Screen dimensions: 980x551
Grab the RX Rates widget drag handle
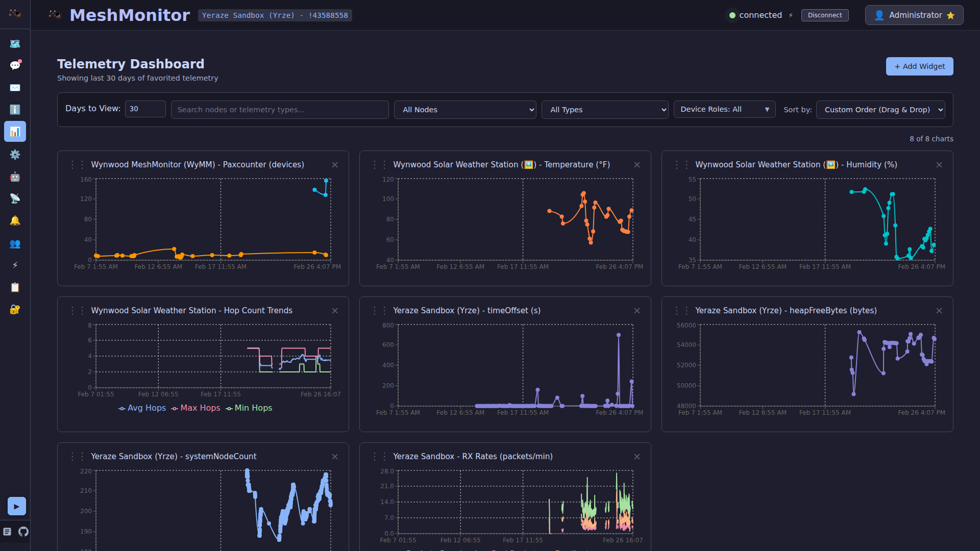(379, 457)
